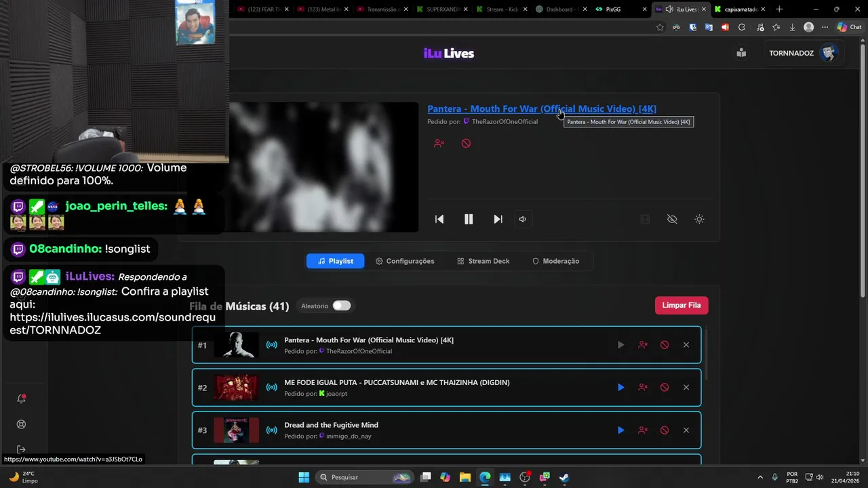Image resolution: width=868 pixels, height=488 pixels.
Task: Click the Pesquisar taskbar search box
Action: tap(365, 477)
